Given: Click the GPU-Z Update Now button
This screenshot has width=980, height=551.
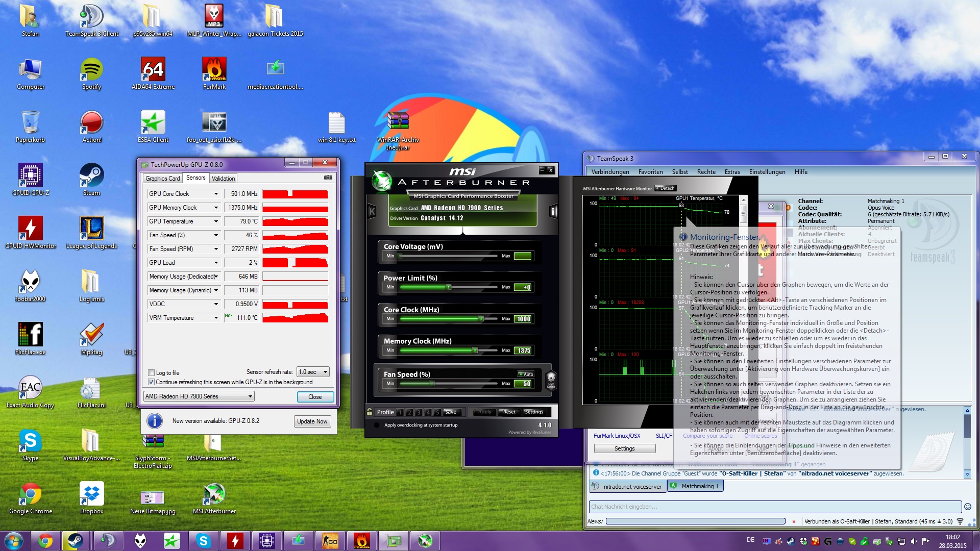Looking at the screenshot, I should (x=312, y=421).
